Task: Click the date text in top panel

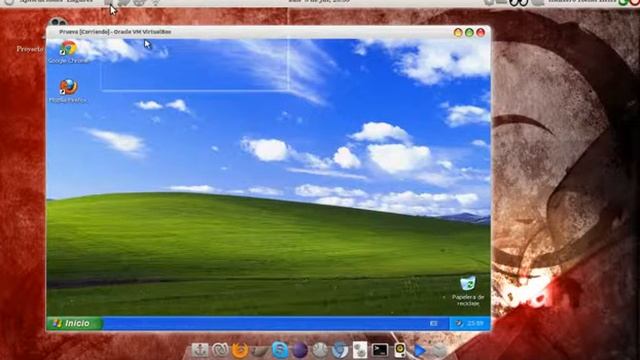Action: [x=319, y=2]
